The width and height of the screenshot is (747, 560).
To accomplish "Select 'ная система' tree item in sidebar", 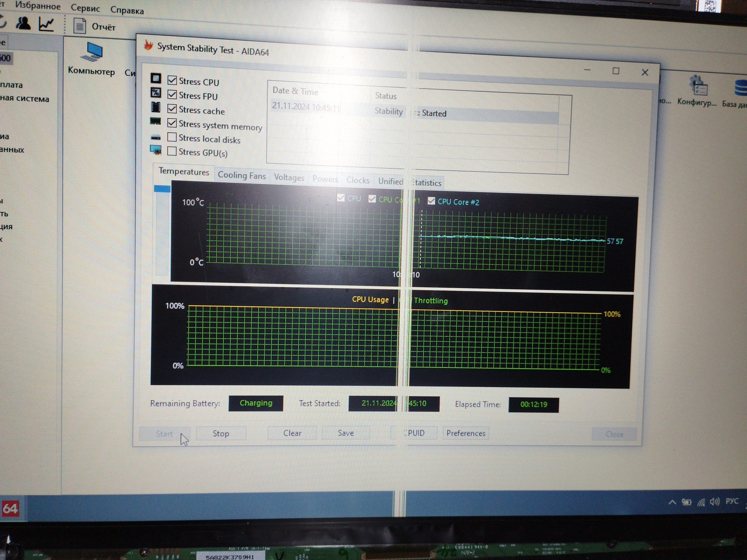I will click(25, 98).
